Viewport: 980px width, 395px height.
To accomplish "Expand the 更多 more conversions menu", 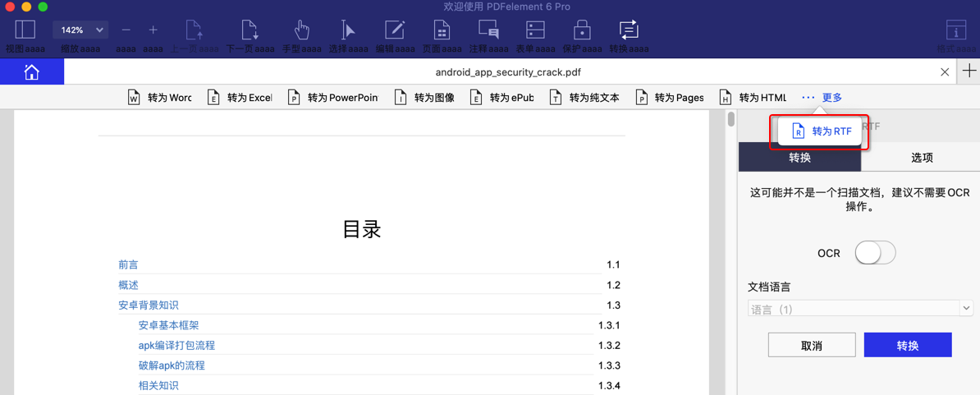I will (x=822, y=98).
